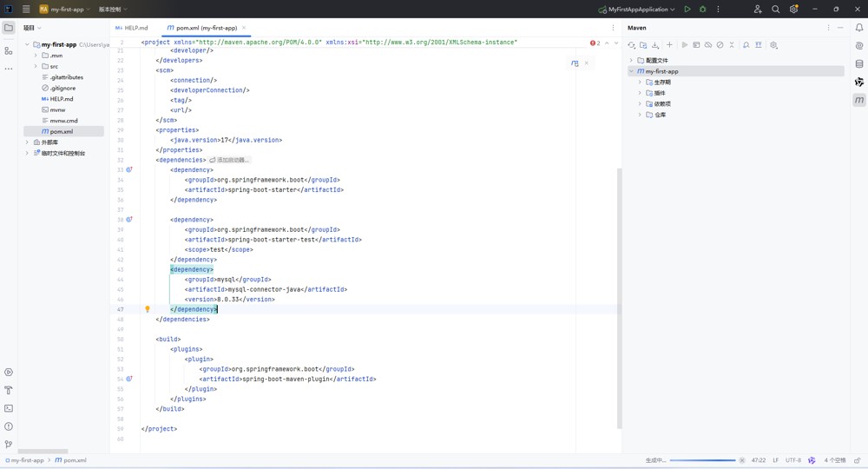868x469 pixels.
Task: Open Maven settings gear icon
Action: [x=774, y=45]
